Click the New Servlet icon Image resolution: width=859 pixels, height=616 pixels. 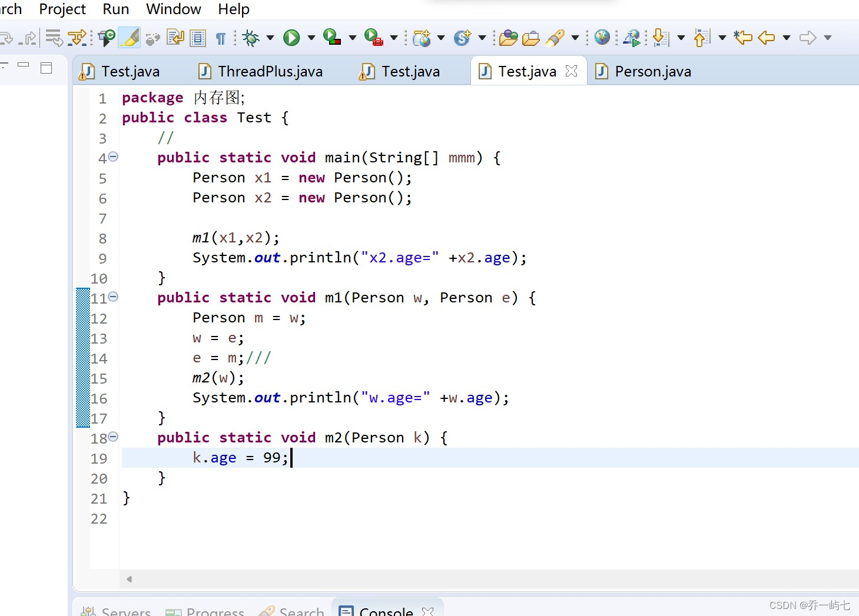463,38
